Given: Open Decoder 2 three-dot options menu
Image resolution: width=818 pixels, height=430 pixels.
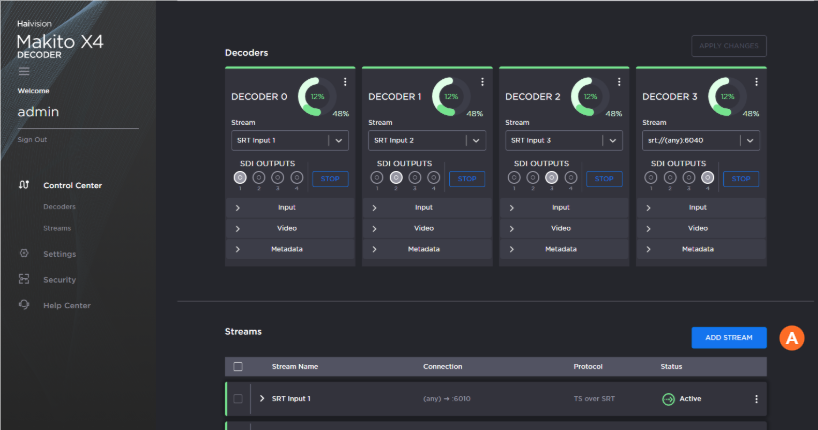Looking at the screenshot, I should [x=619, y=82].
